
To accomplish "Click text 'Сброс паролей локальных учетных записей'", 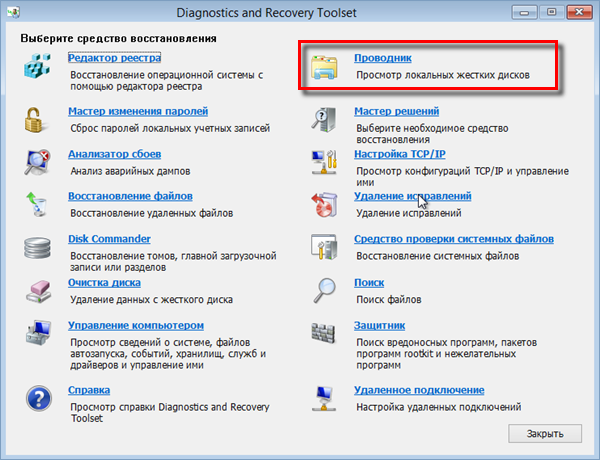I will 170,128.
